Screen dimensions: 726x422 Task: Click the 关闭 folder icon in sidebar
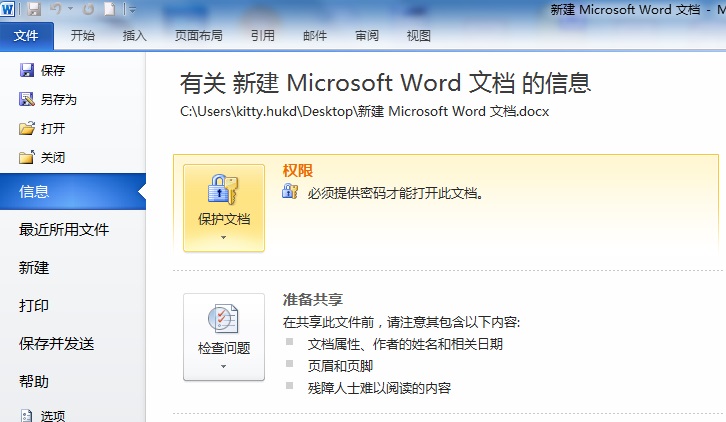(27, 157)
